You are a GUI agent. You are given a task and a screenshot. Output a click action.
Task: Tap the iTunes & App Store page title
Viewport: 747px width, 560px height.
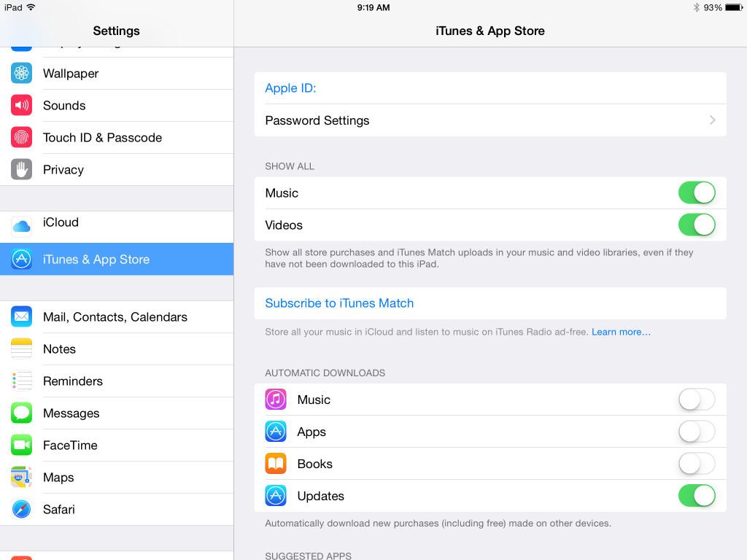click(x=489, y=31)
